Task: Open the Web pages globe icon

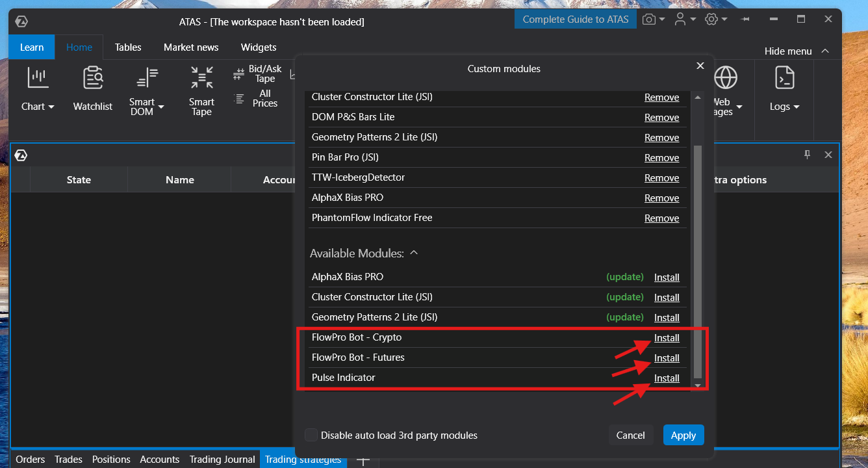Action: pyautogui.click(x=726, y=78)
